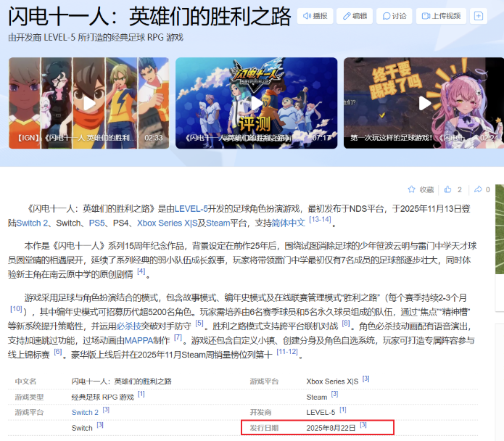Click citation [4] after 原创剧情
Viewport: 504px width, 441px height.
141,271
